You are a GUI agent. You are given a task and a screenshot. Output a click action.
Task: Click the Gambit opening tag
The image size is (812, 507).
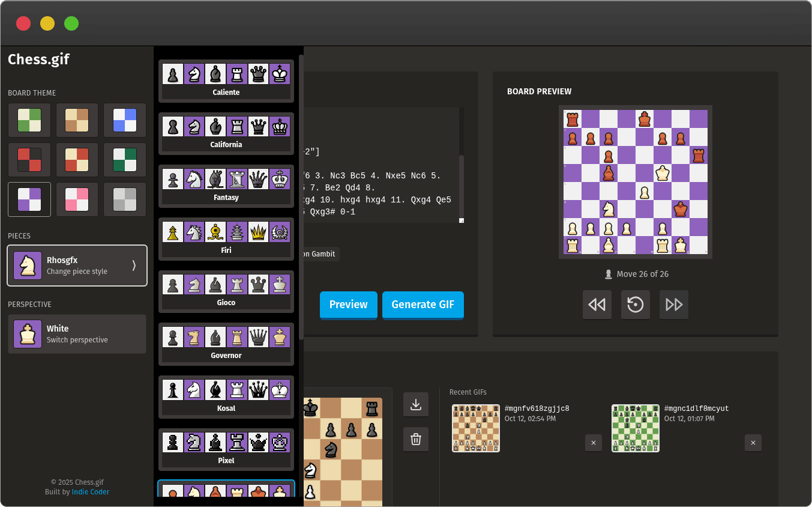tap(320, 254)
